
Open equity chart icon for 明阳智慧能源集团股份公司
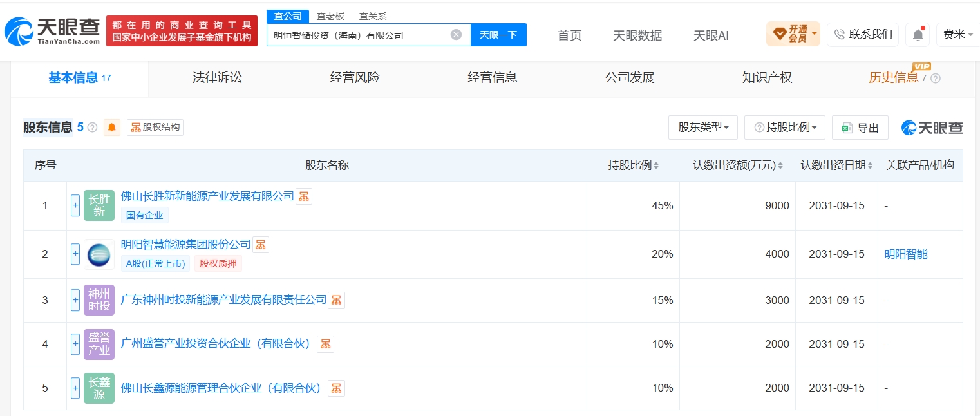[261, 245]
